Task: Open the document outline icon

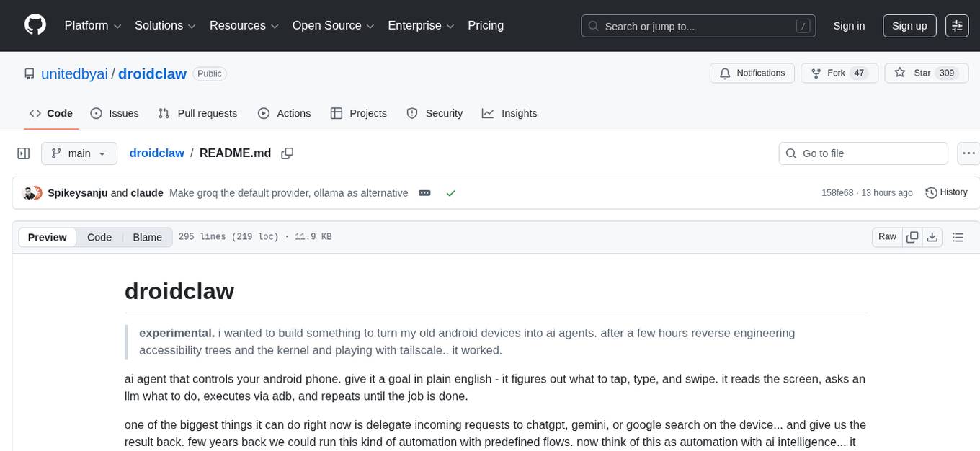Action: 958,237
